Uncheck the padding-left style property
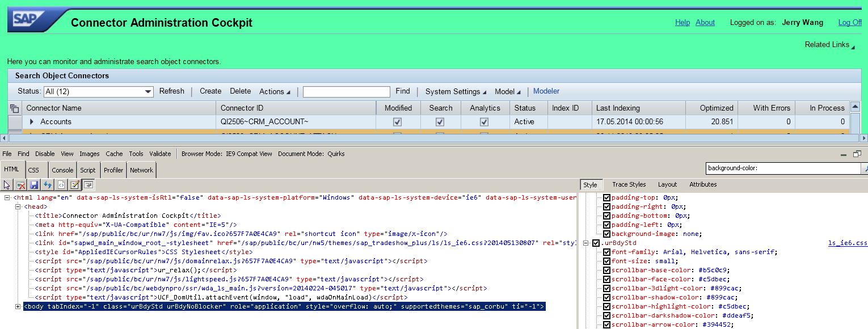Image resolution: width=868 pixels, height=329 pixels. [606, 225]
